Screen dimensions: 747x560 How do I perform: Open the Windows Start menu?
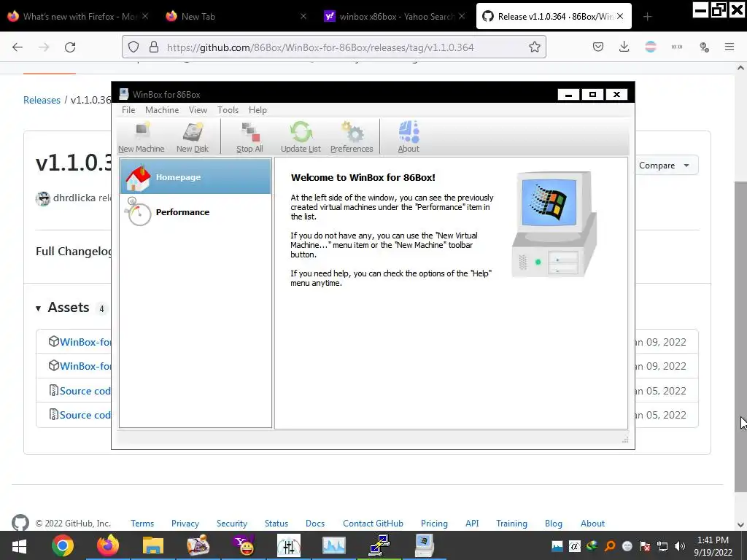[19, 545]
